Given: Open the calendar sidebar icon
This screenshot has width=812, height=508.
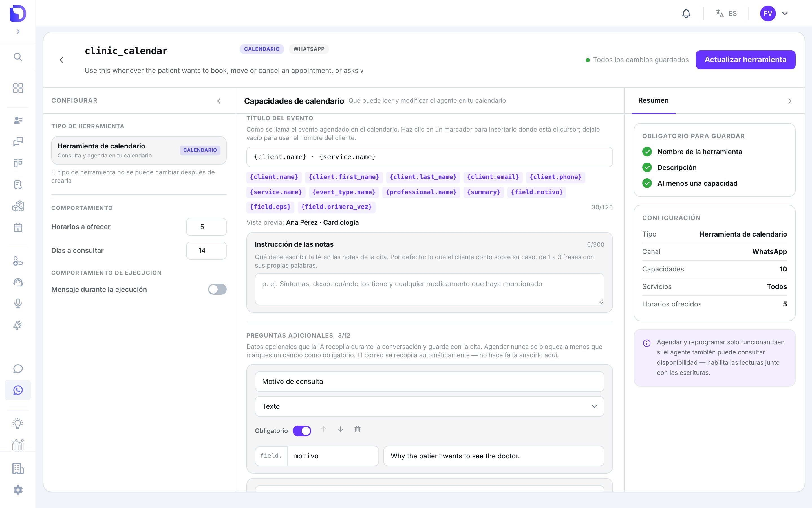Looking at the screenshot, I should [18, 227].
